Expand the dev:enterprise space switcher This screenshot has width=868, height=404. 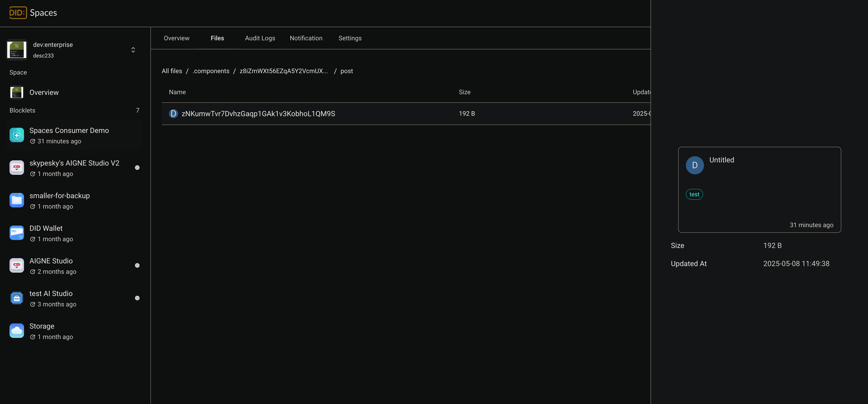133,50
